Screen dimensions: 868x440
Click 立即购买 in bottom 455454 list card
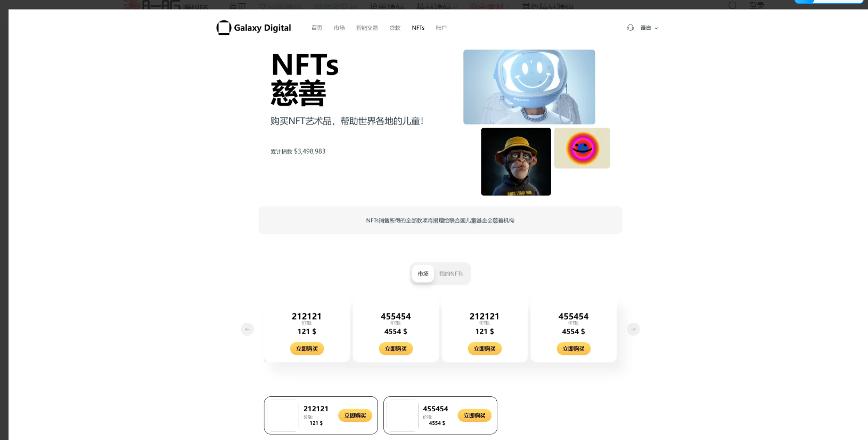(474, 416)
